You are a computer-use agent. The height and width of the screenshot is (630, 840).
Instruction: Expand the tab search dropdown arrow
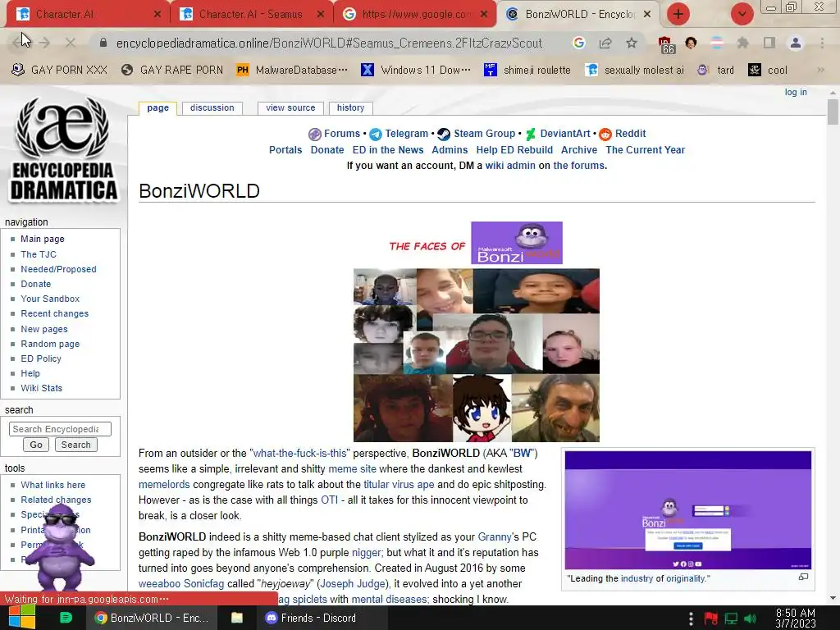pyautogui.click(x=742, y=14)
